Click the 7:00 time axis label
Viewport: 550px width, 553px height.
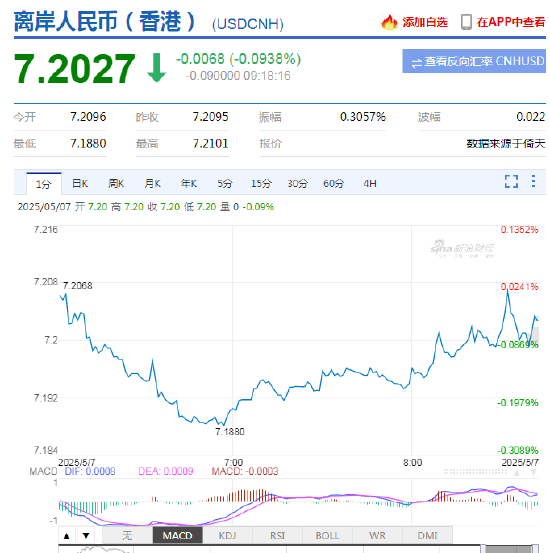click(x=234, y=462)
